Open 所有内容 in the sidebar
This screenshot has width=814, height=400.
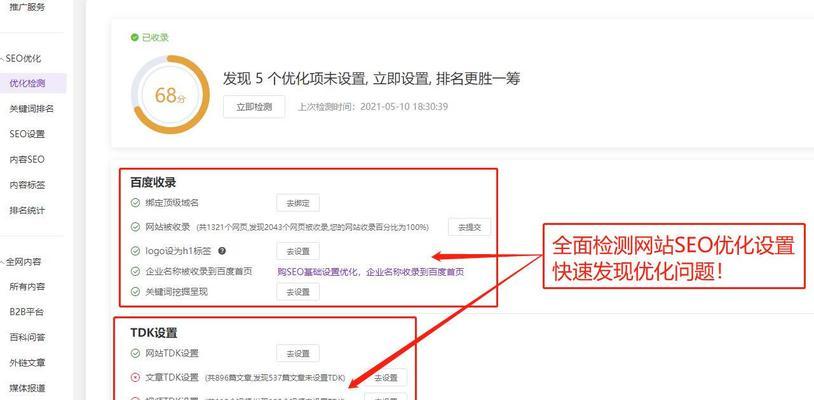click(27, 287)
